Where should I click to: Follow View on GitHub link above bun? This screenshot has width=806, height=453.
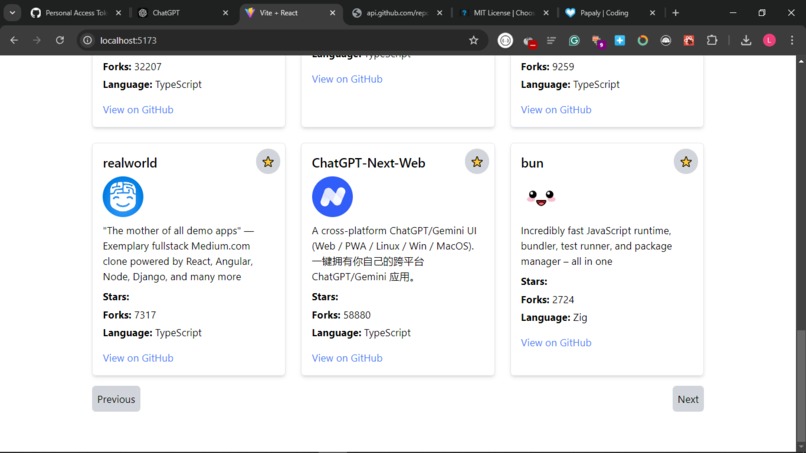[x=556, y=110]
